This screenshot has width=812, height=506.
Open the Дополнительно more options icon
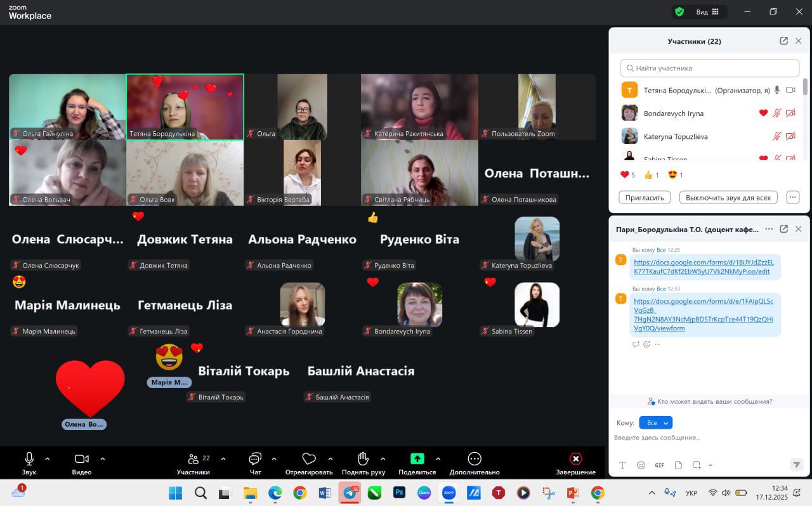point(474,458)
